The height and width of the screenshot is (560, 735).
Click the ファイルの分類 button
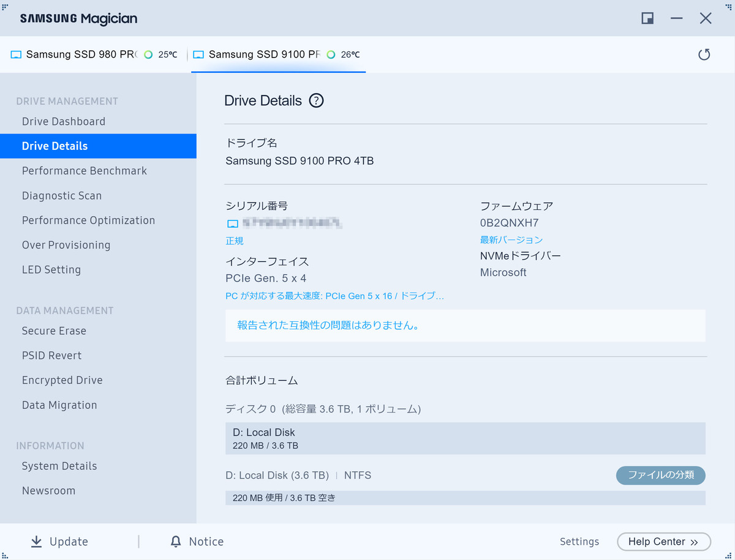pyautogui.click(x=661, y=475)
